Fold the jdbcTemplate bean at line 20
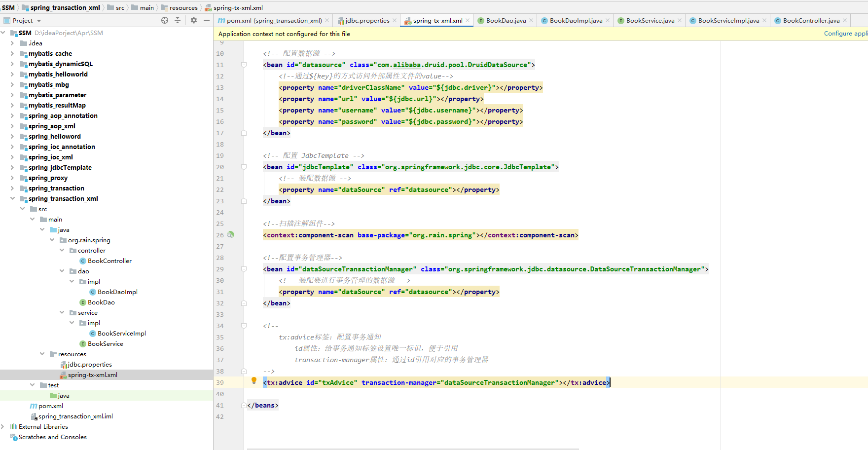Viewport: 868px width, 450px height. 244,167
